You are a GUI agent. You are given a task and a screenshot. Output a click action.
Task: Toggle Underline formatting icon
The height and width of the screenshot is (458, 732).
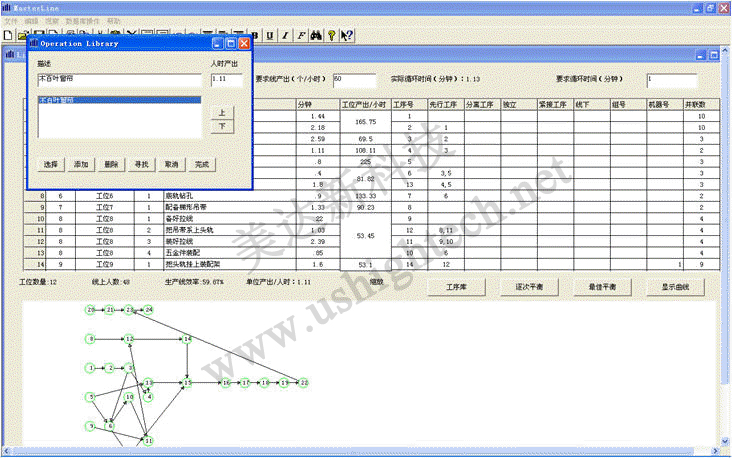[x=269, y=35]
